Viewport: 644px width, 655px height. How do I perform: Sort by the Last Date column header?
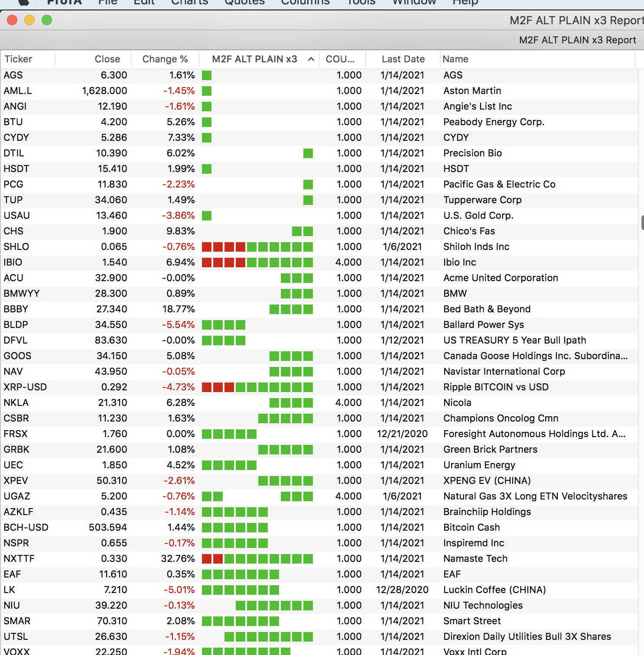tap(403, 59)
